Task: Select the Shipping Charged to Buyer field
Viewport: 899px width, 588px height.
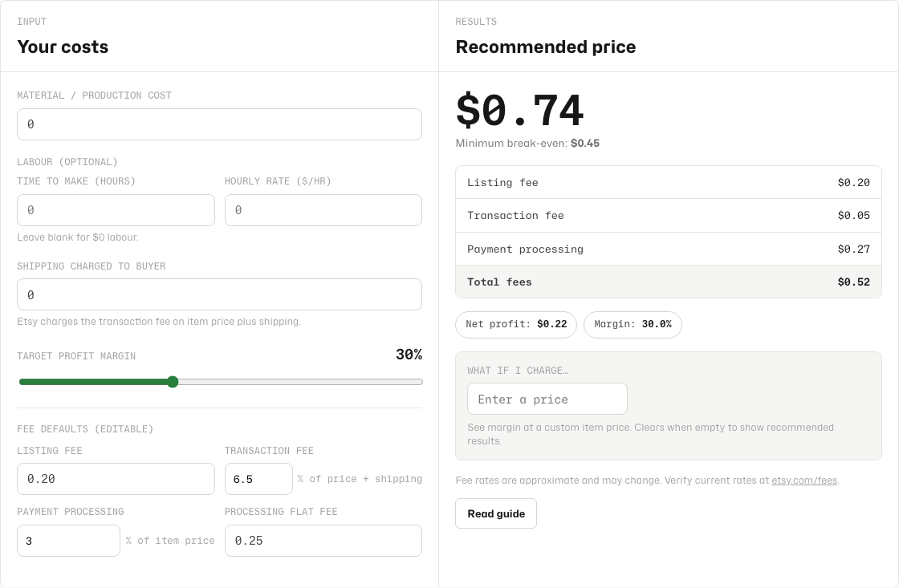Action: pos(219,294)
